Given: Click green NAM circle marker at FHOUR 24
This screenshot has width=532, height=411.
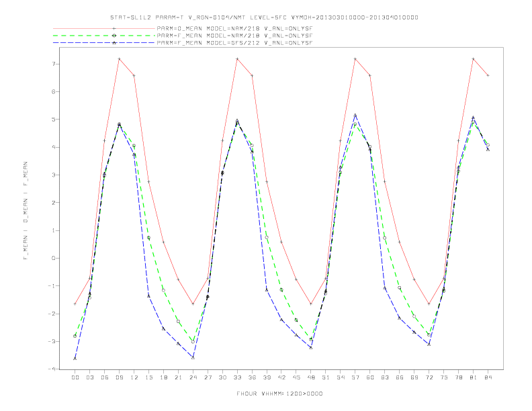Looking at the screenshot, I should (193, 342).
